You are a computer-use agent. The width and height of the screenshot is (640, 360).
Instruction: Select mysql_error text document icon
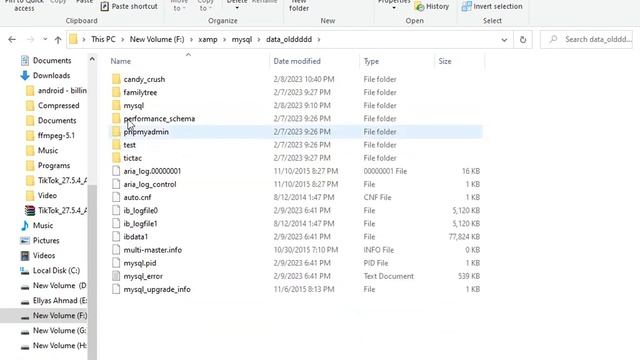[116, 276]
